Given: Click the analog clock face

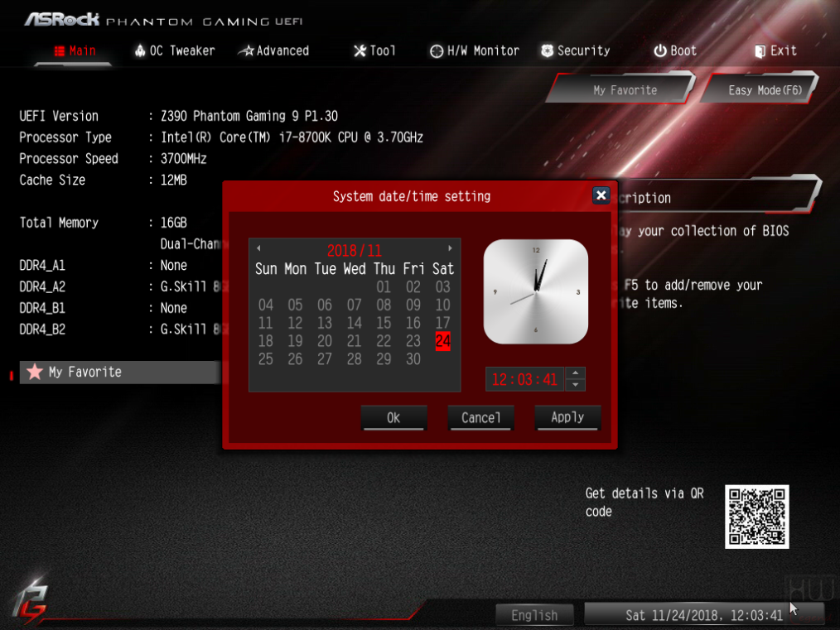Looking at the screenshot, I should [x=536, y=291].
